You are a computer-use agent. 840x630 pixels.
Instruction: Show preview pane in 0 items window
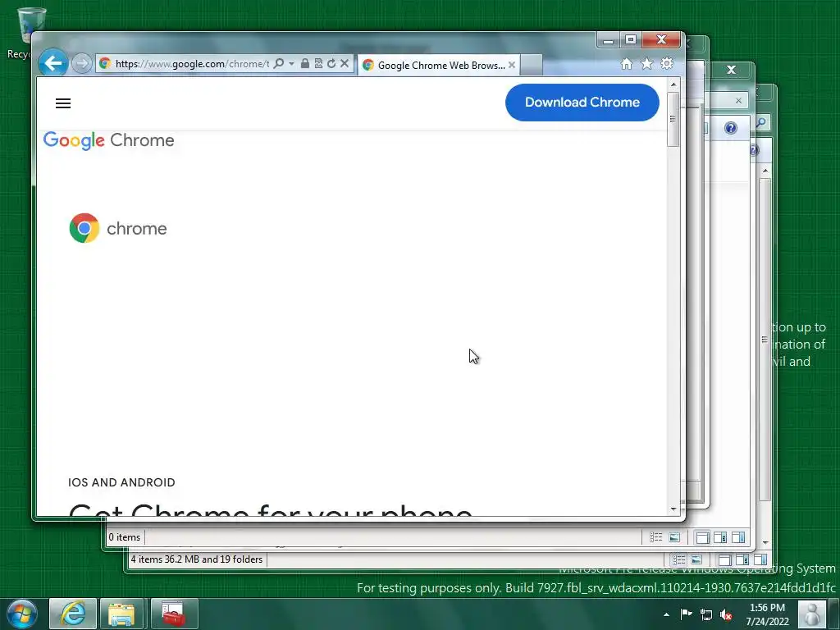pos(738,537)
